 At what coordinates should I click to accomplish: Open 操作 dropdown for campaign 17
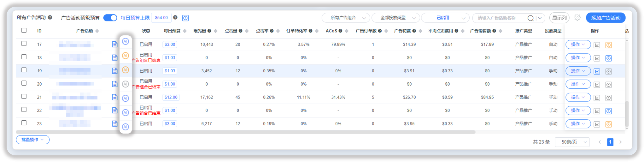[x=578, y=45]
